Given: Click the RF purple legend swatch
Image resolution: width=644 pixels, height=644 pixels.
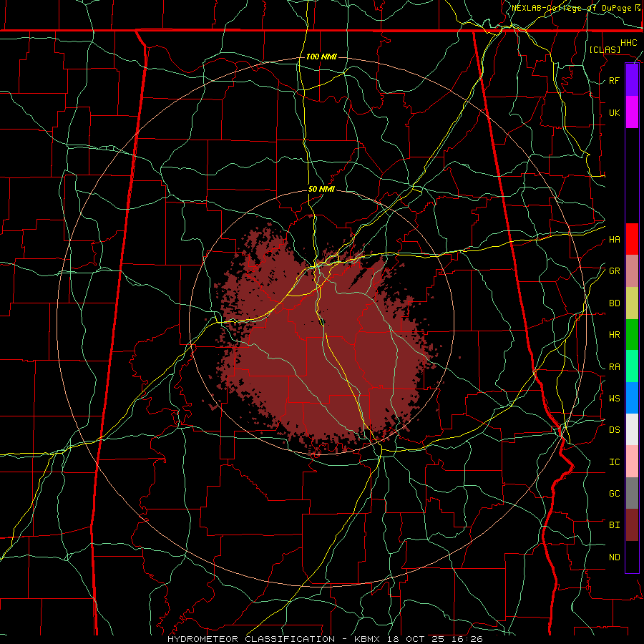Looking at the screenshot, I should [632, 80].
